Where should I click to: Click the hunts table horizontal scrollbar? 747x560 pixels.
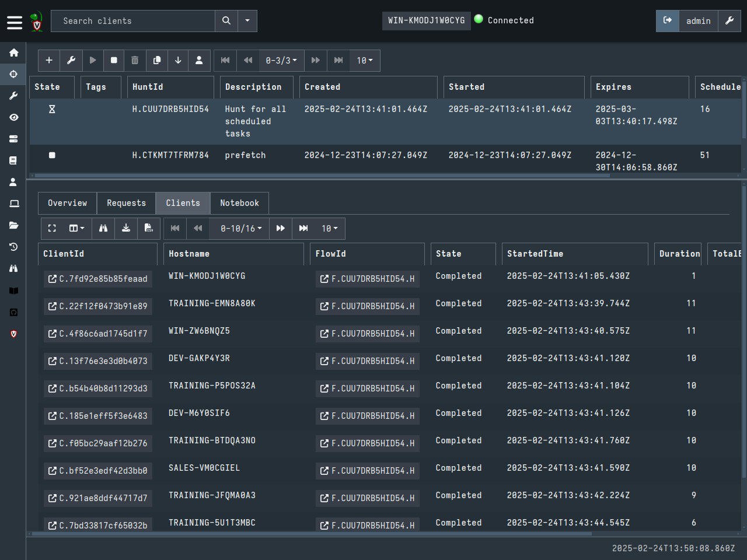point(321,175)
